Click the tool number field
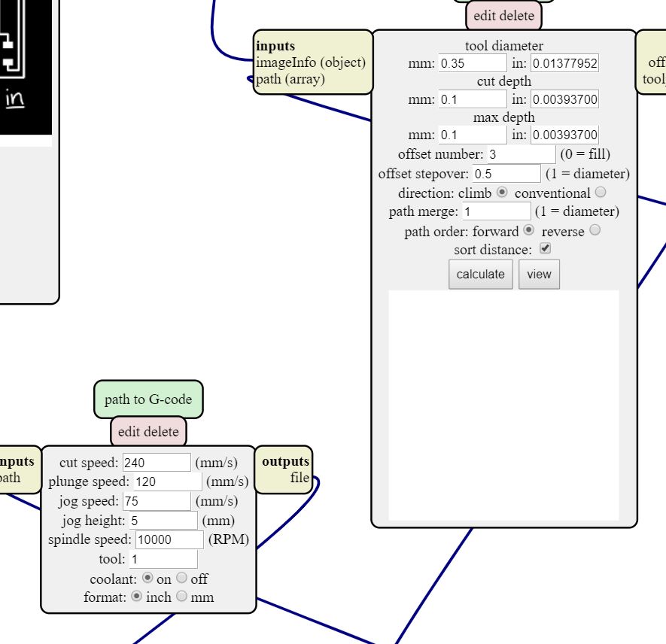 163,559
